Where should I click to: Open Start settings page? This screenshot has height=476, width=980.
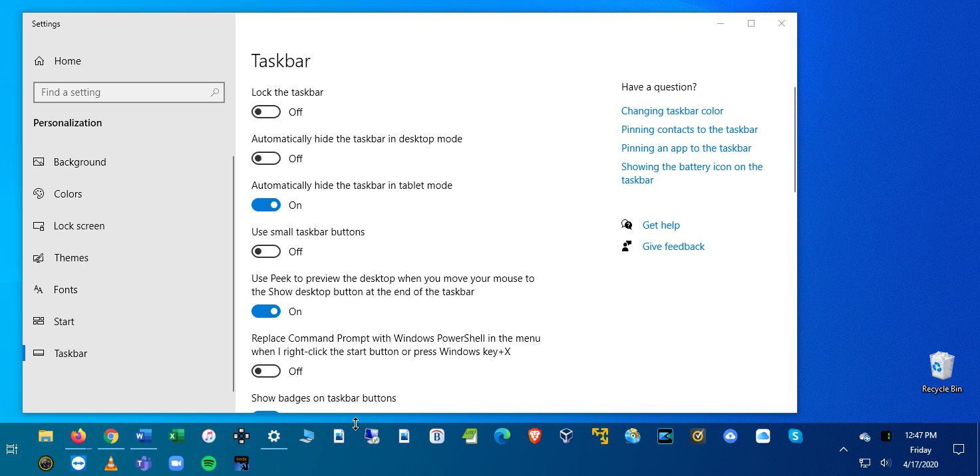tap(128, 321)
